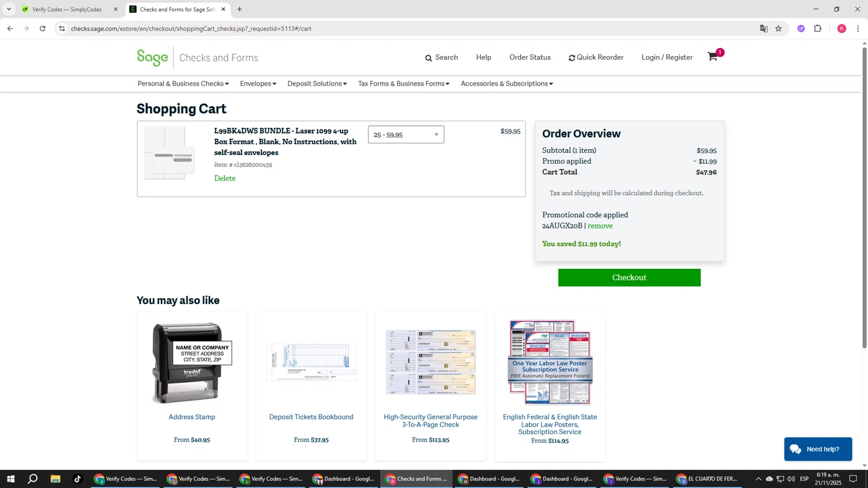Click the Sage logo
The image size is (868, 488).
(x=152, y=57)
